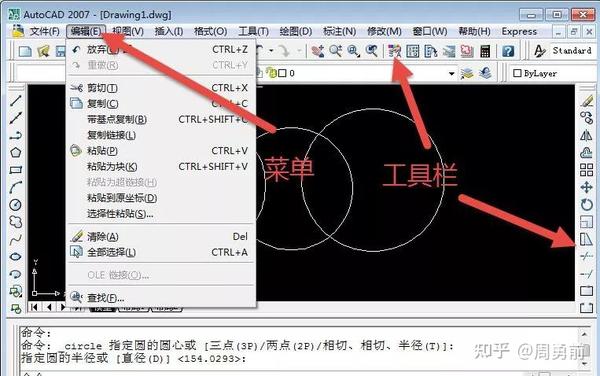This screenshot has width=600, height=376.
Task: Click the Zoom Previous icon
Action: 372,51
